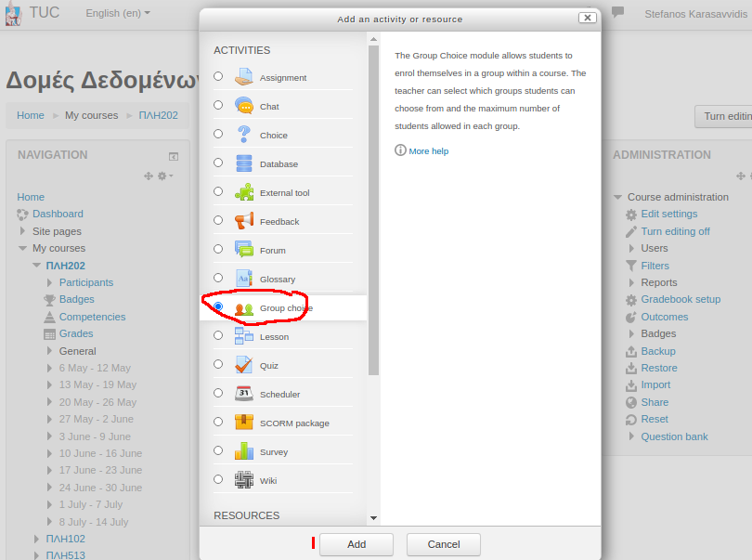752x560 pixels.
Task: Collapse the My courses navigation node
Action: tap(23, 249)
